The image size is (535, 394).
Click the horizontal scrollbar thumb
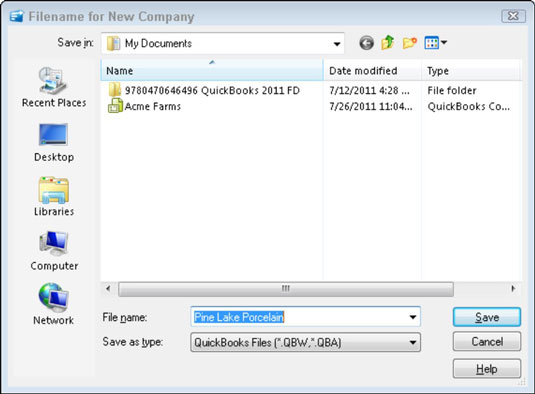(x=286, y=289)
